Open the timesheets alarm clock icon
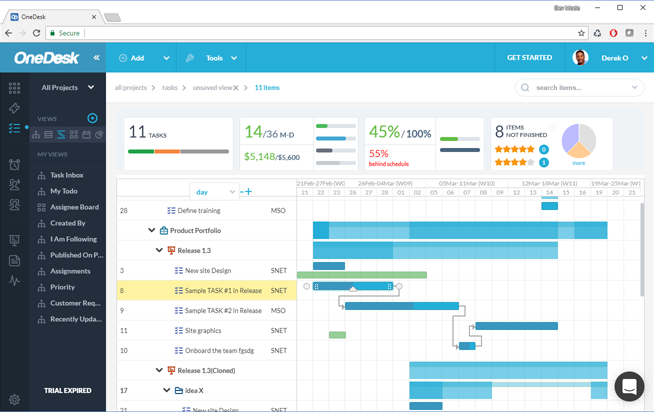Viewport: 654px width, 412px height. coord(14,164)
